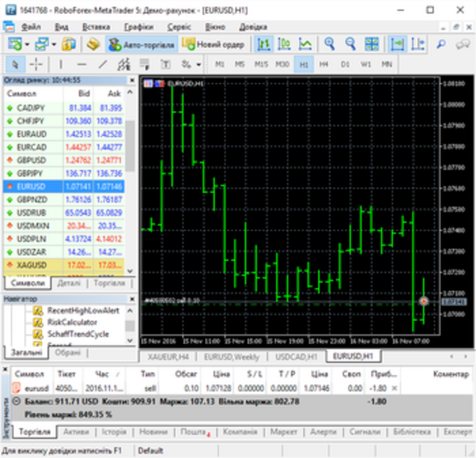Close the Навігатор panel
The width and height of the screenshot is (476, 458).
click(132, 299)
